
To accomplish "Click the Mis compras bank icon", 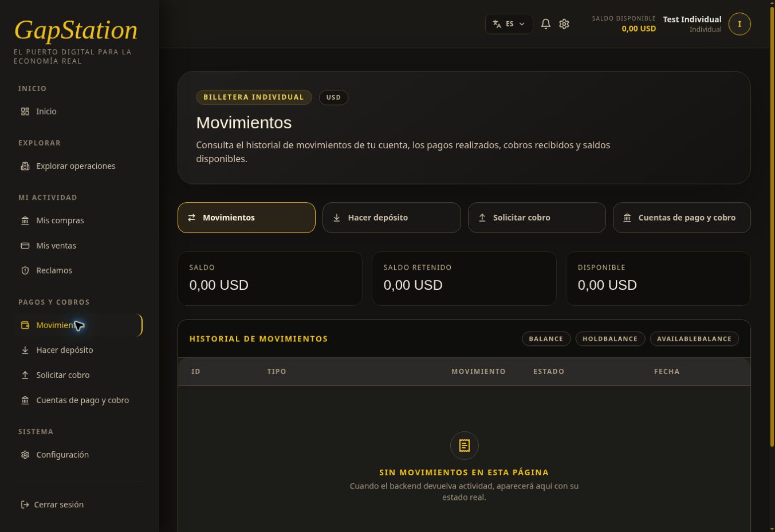I will pyautogui.click(x=25, y=220).
